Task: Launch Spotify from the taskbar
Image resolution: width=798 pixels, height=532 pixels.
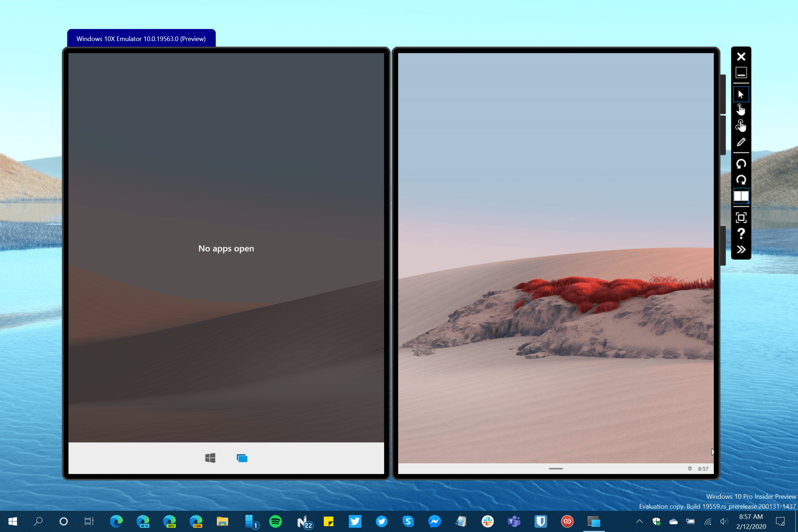Action: (x=276, y=521)
